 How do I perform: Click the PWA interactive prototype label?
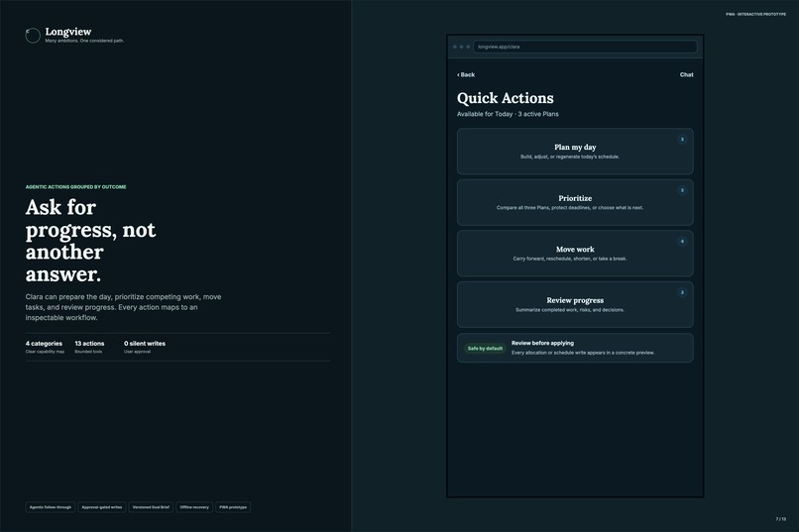(x=755, y=14)
